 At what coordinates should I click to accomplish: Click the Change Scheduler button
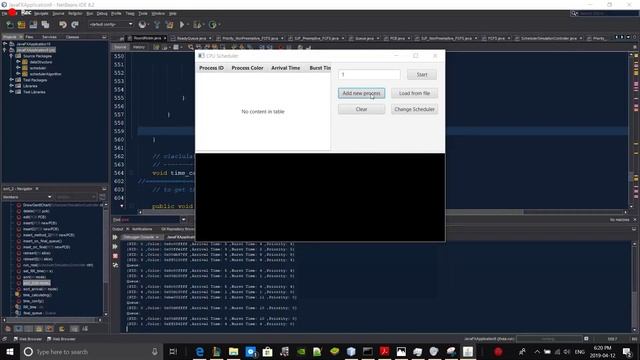pos(414,109)
